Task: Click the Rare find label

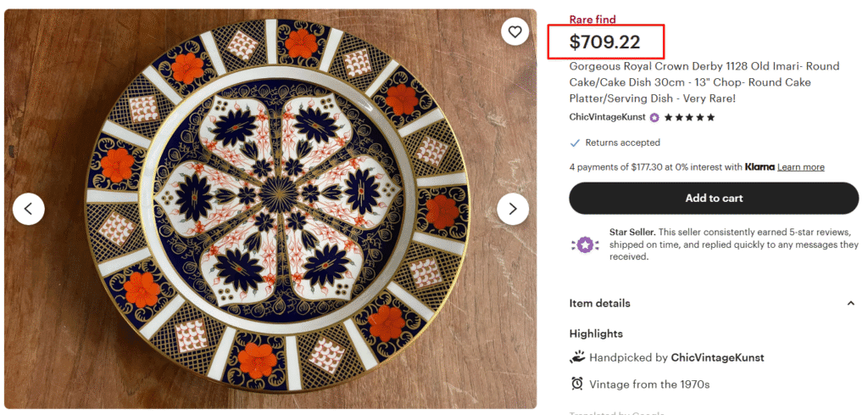Action: coord(593,20)
